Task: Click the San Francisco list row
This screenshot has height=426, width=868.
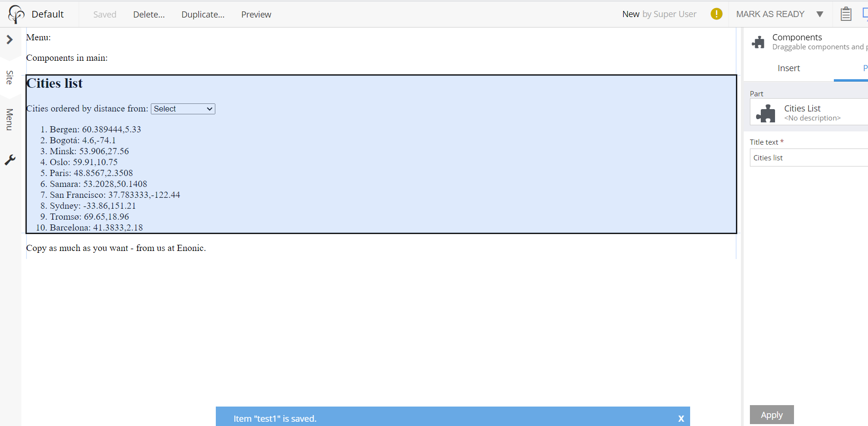Action: [115, 195]
